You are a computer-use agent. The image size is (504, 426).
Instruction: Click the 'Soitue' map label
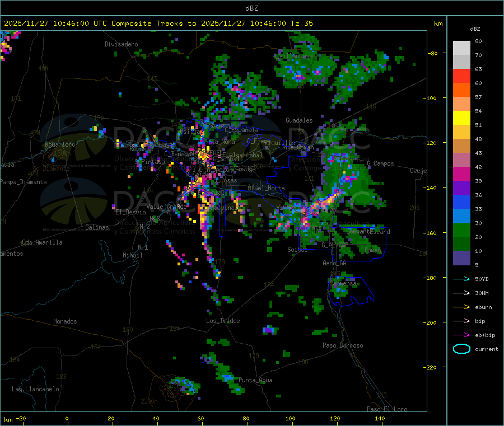click(x=297, y=250)
